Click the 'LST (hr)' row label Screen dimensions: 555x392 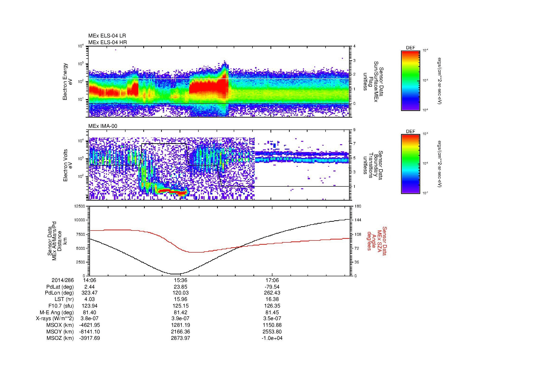point(64,300)
